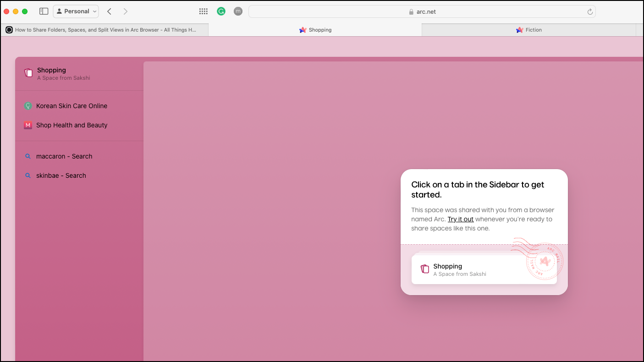
Task: Click the Korean Skin Care favicon
Action: click(28, 106)
